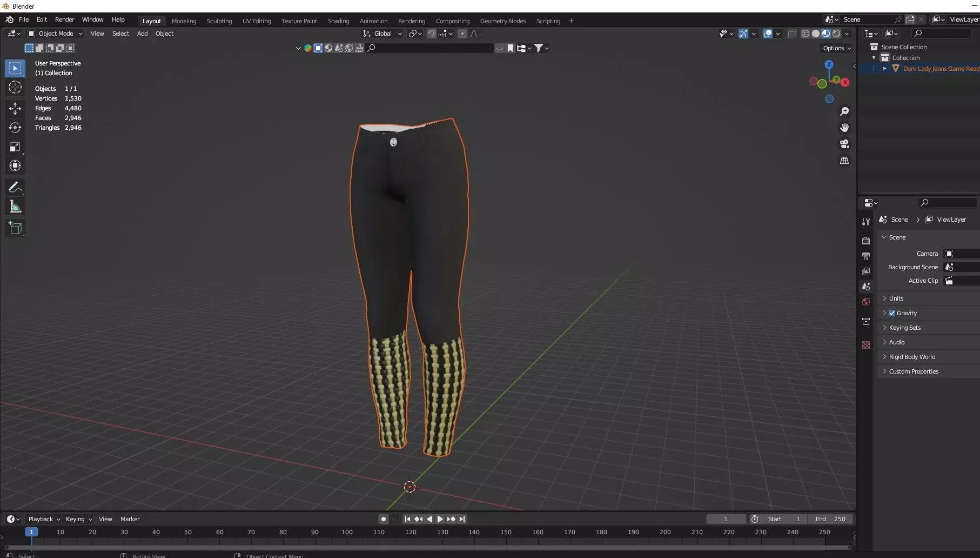980x558 pixels.
Task: Select the Scale tool
Action: point(15,147)
